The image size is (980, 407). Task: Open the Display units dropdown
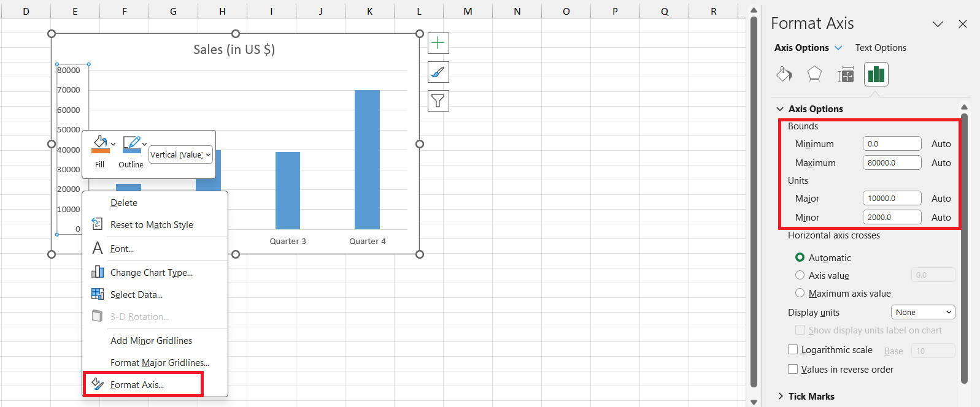(x=923, y=313)
